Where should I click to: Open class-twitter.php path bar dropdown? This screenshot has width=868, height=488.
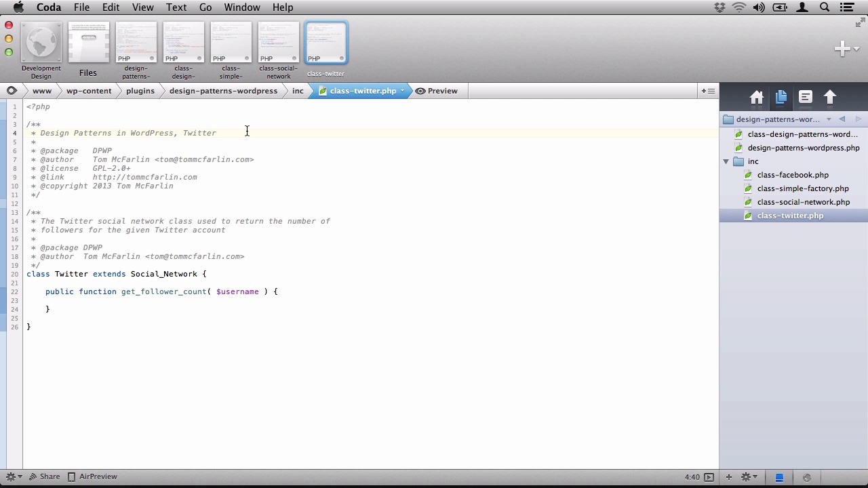tap(402, 91)
